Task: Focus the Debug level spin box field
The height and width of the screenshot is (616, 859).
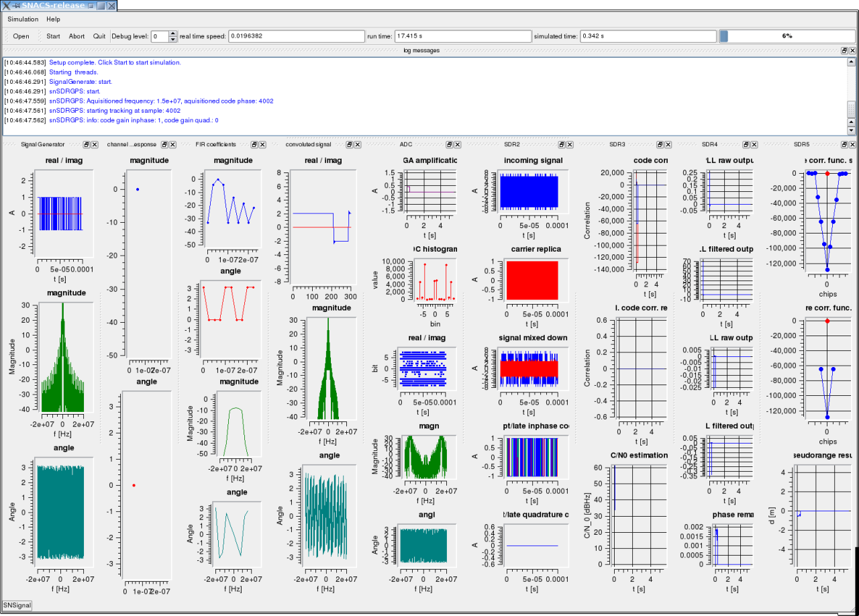Action: pos(160,36)
